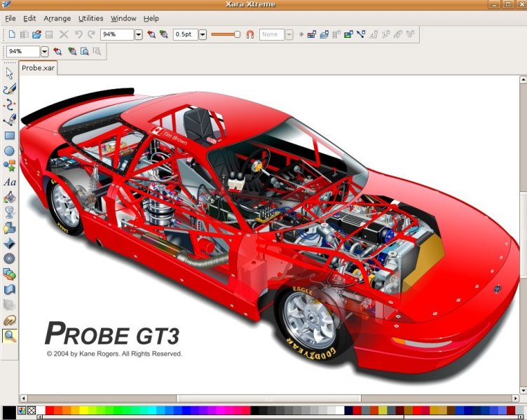
Task: Select the Freehand drawing tool
Action: click(10, 89)
